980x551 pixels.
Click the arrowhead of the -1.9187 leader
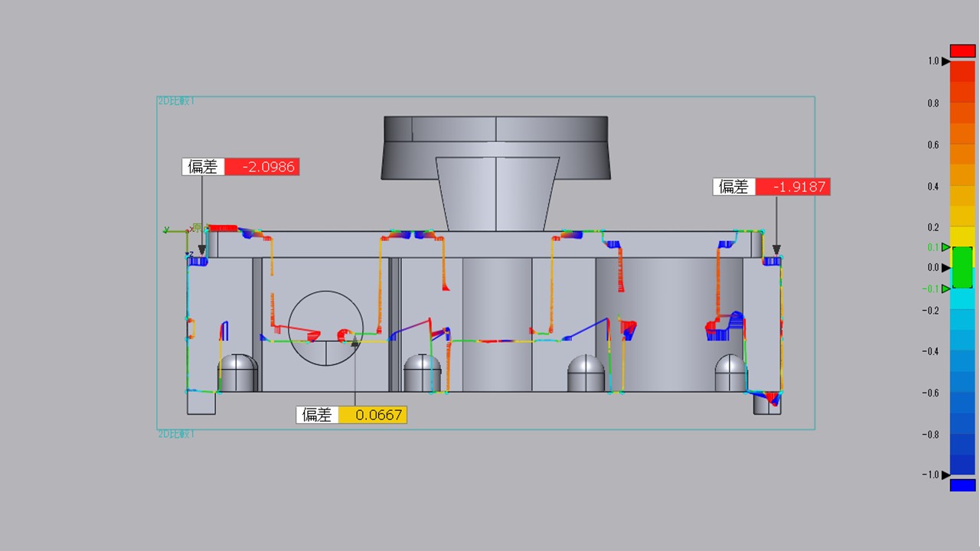click(776, 250)
